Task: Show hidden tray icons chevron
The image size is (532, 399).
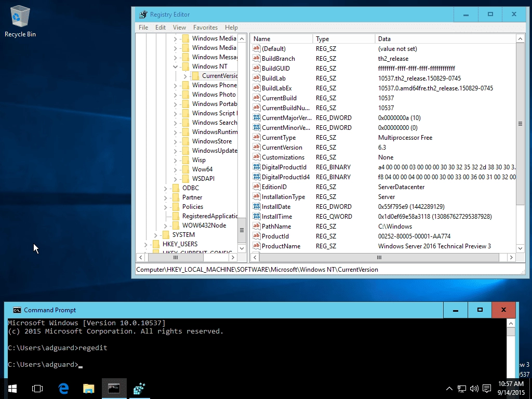Action: [449, 389]
